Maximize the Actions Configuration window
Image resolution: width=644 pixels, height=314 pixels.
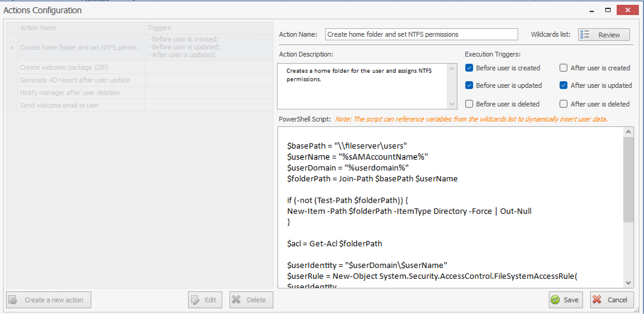[x=608, y=10]
